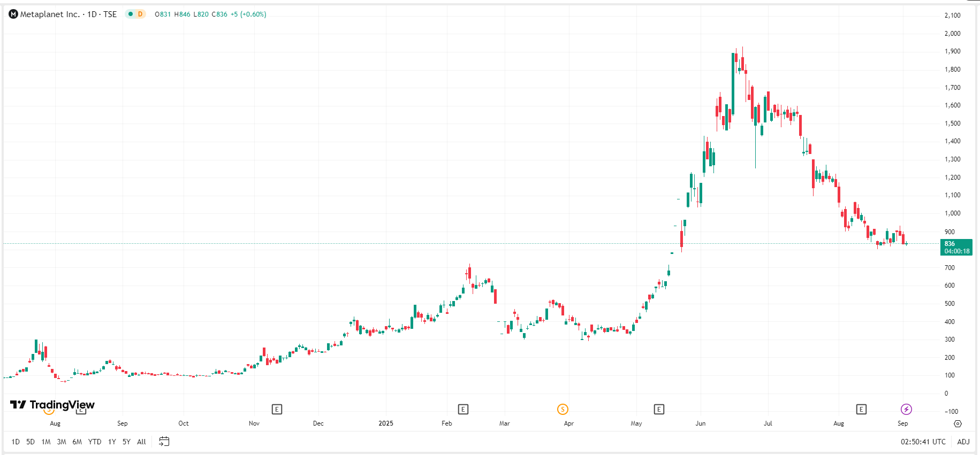Show All time range data
Image resolution: width=980 pixels, height=455 pixels.
141,442
